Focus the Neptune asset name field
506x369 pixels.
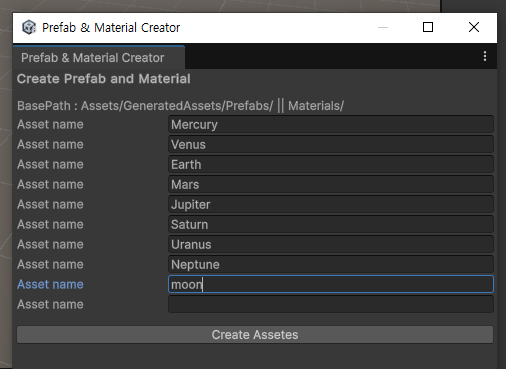(x=331, y=264)
